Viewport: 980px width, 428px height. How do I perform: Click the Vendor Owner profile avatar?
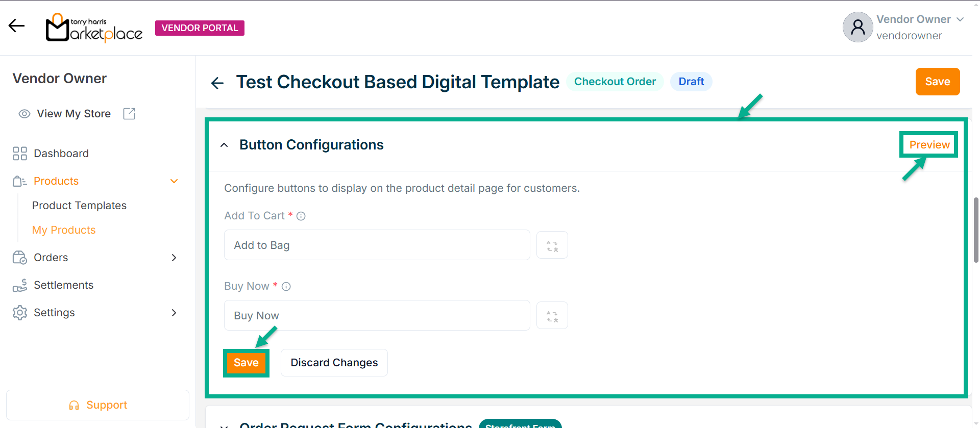[x=857, y=28]
